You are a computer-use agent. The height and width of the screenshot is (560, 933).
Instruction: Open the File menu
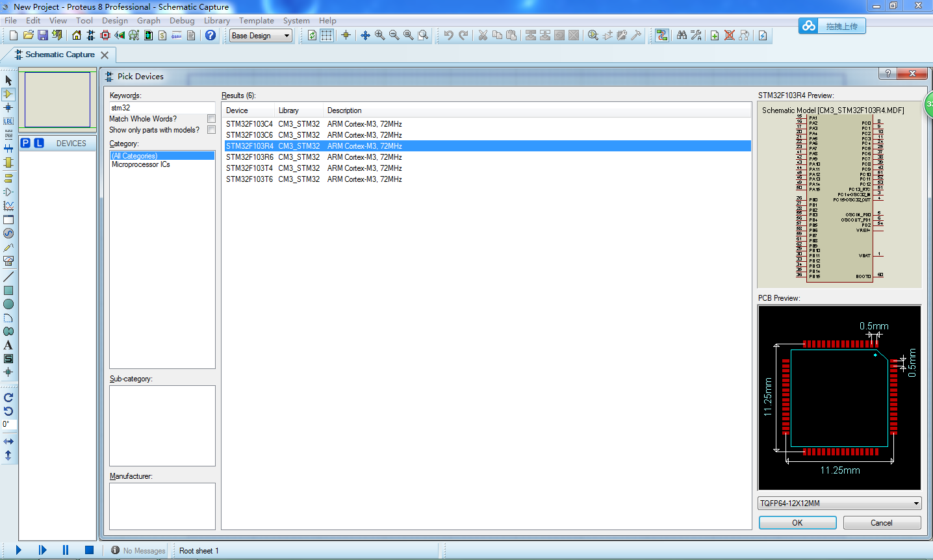tap(11, 21)
